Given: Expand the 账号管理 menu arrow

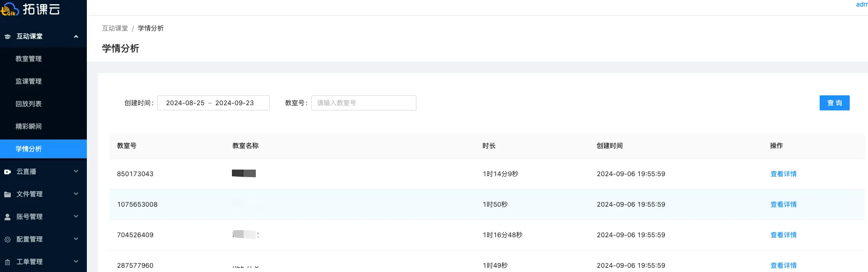Looking at the screenshot, I should pyautogui.click(x=76, y=217).
